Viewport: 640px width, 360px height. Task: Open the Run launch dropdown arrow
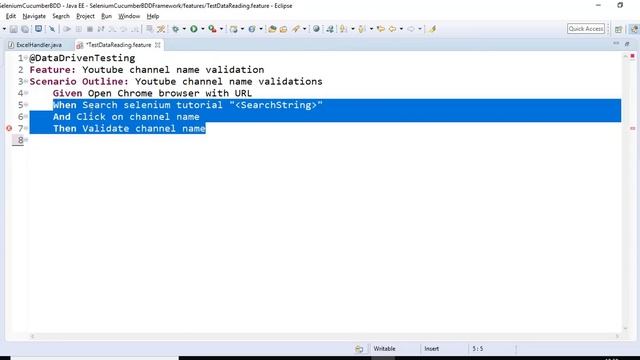click(202, 29)
